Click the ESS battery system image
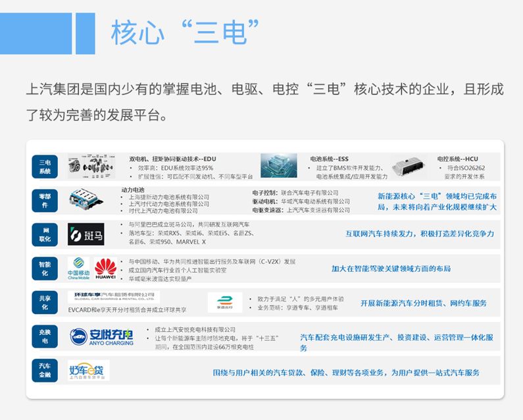The height and width of the screenshot is (420, 523). tap(279, 165)
